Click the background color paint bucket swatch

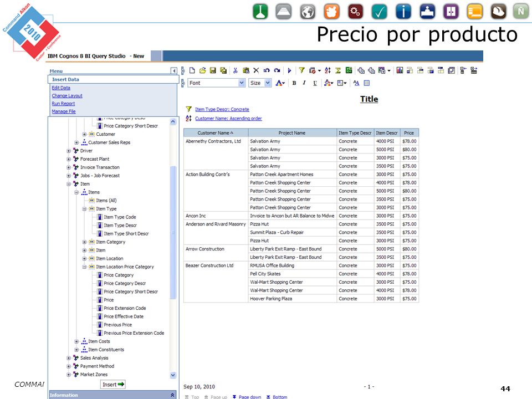tap(327, 83)
